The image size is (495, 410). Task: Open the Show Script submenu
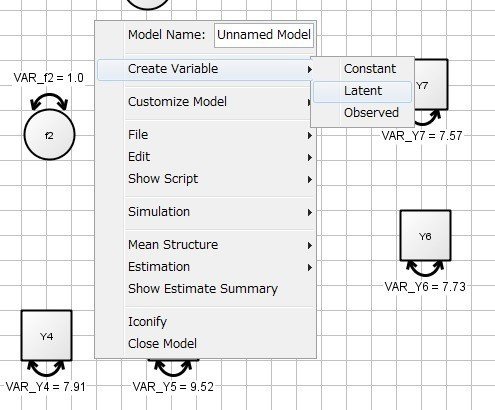206,179
